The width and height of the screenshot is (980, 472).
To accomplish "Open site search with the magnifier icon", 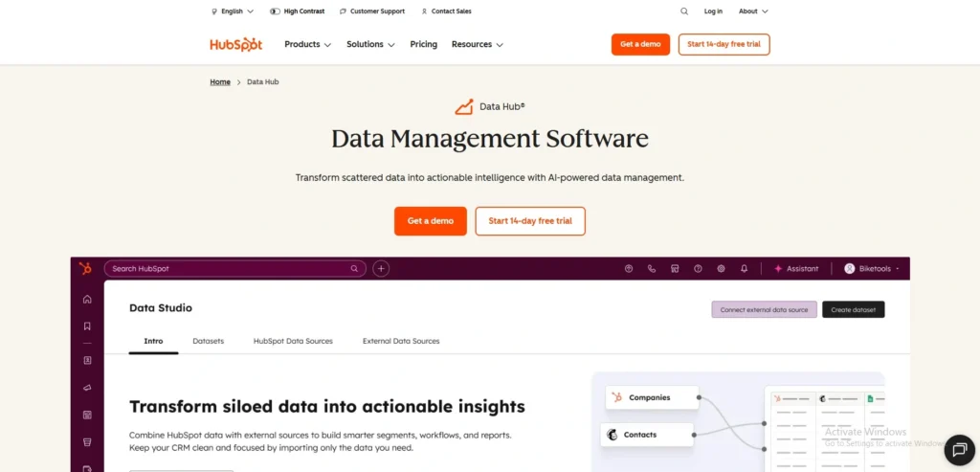I will (684, 11).
